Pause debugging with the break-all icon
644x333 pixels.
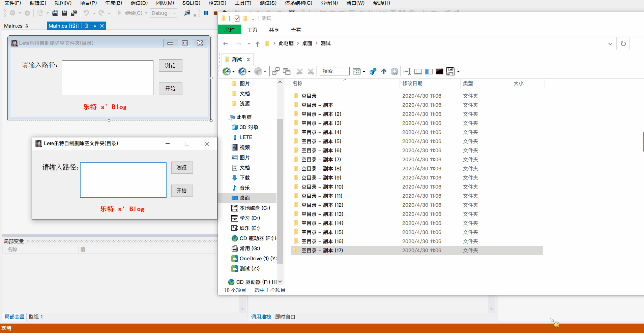[206, 13]
